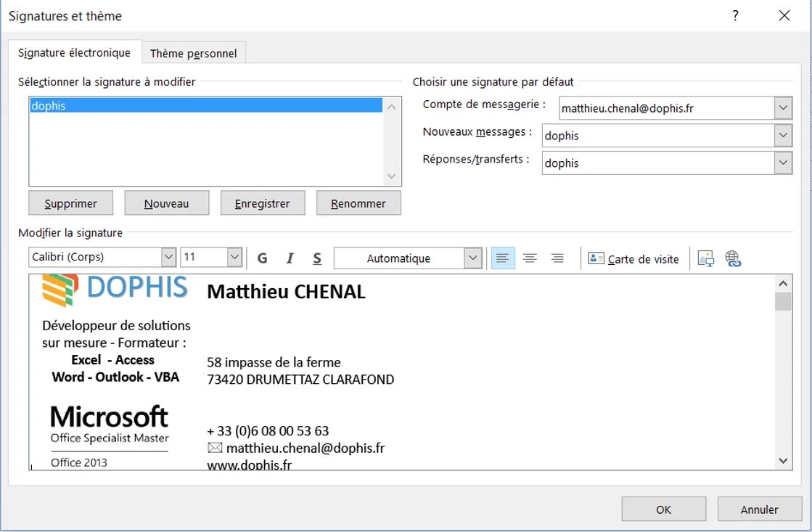Cancel with the Annuler button
This screenshot has height=532, width=812.
tap(760, 510)
